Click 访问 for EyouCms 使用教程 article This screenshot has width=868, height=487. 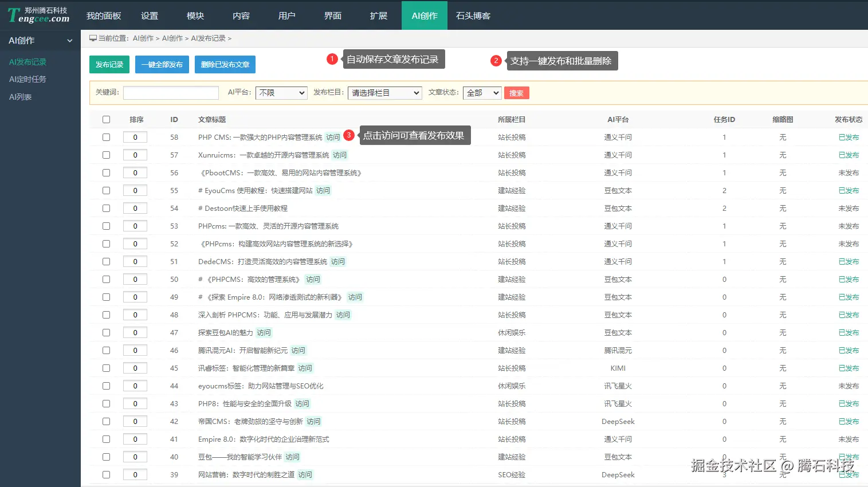click(x=323, y=191)
